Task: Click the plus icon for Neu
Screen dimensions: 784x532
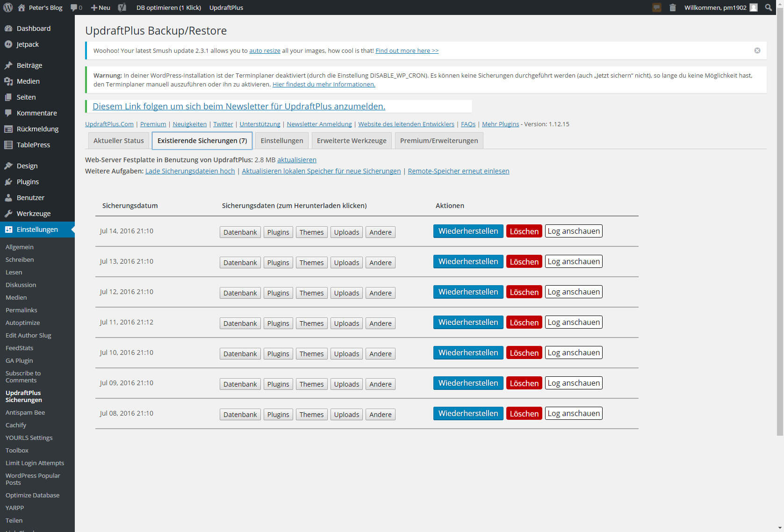Action: click(94, 7)
